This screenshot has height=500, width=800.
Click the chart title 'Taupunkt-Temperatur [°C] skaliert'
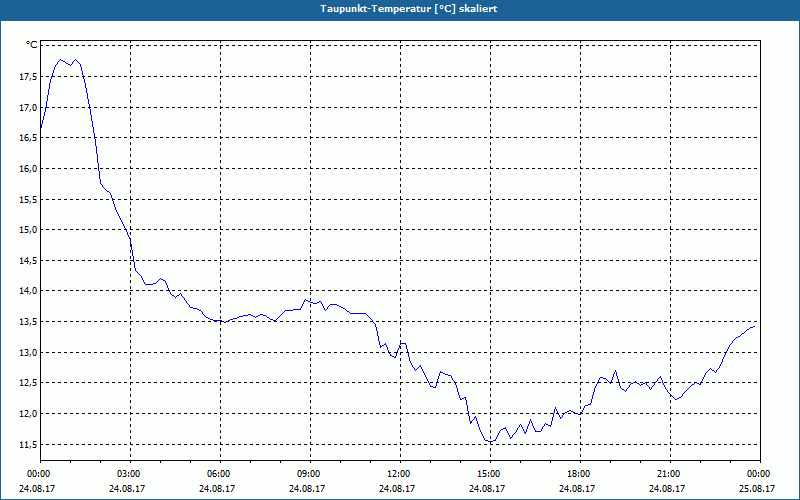409,9
